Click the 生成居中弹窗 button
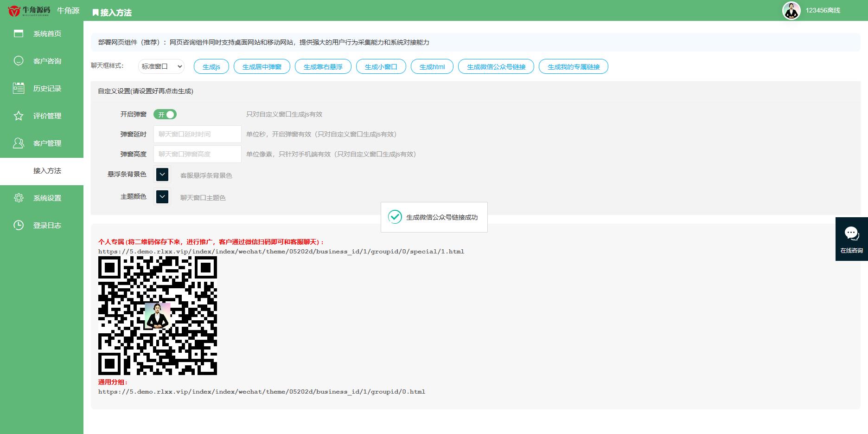The height and width of the screenshot is (434, 868). 262,66
